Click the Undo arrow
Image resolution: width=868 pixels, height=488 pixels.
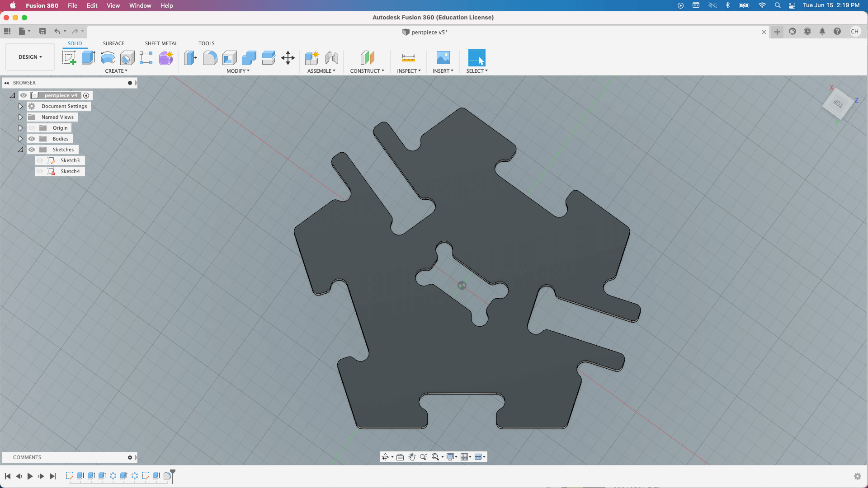pyautogui.click(x=57, y=31)
